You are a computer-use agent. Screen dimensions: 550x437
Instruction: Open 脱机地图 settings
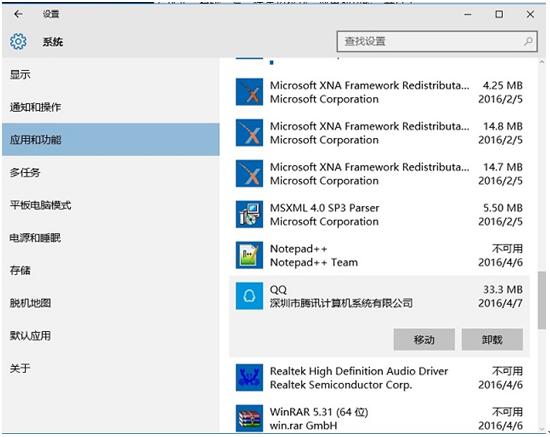click(111, 303)
